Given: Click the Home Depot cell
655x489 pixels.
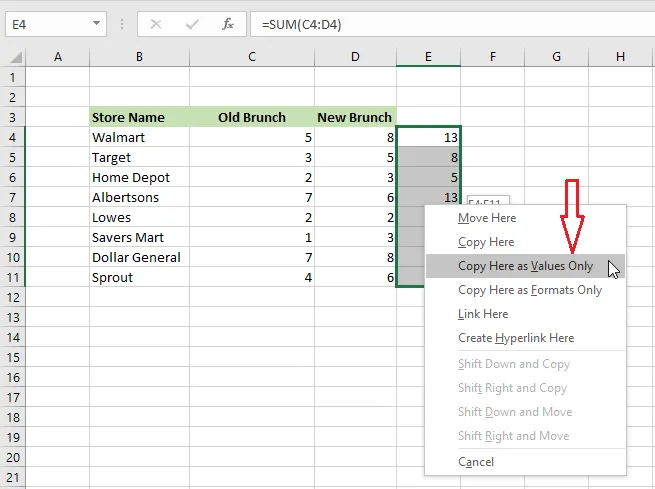Looking at the screenshot, I should click(x=140, y=177).
